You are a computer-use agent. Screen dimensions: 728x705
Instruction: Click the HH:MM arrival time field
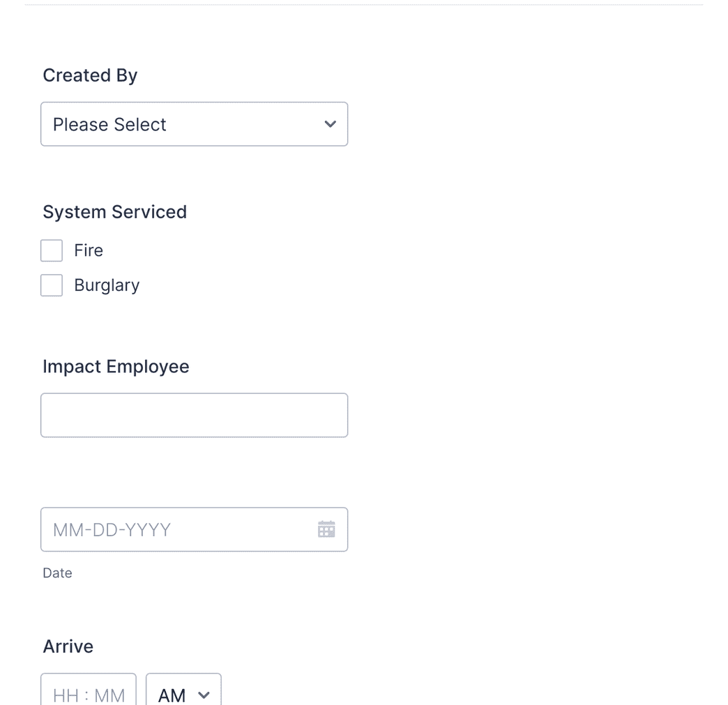click(x=88, y=695)
